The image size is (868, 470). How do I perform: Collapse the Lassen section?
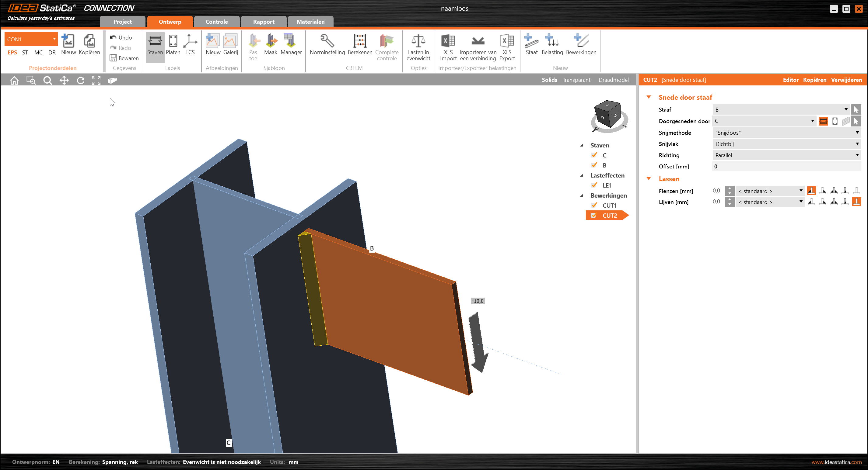(x=649, y=179)
